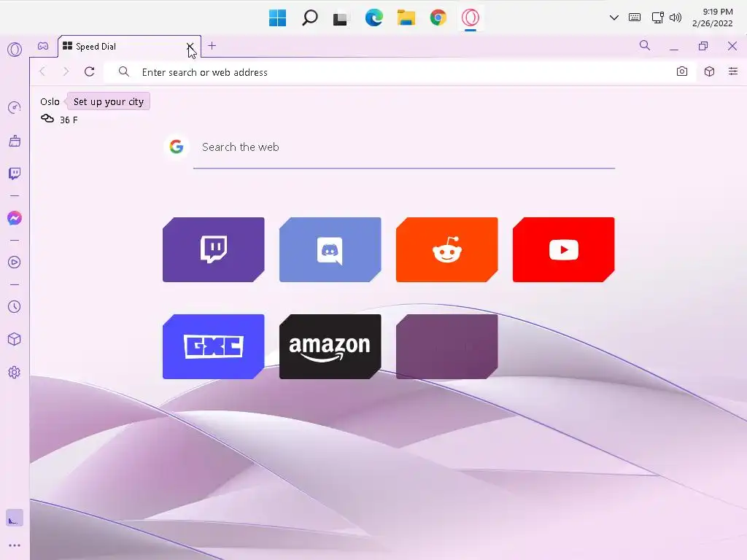The width and height of the screenshot is (747, 560).
Task: Open the extensions cube in address bar
Action: coord(709,71)
